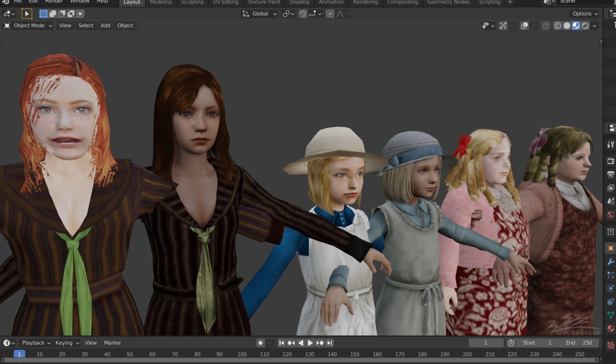Toggle X-ray view
Viewport: 616px width, 364px height.
(x=545, y=26)
